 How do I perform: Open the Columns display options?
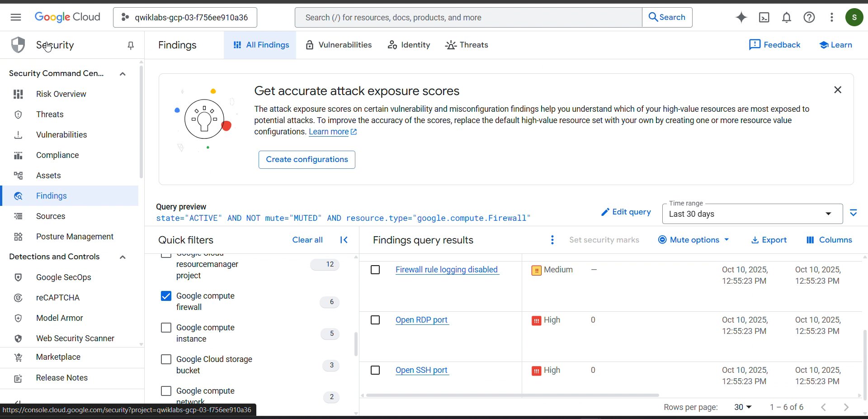pyautogui.click(x=829, y=240)
